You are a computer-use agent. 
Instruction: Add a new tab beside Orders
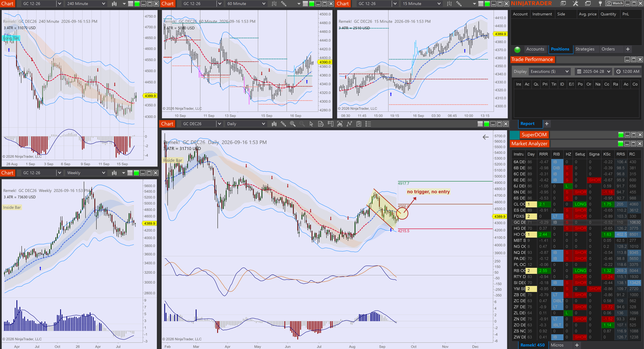[628, 49]
